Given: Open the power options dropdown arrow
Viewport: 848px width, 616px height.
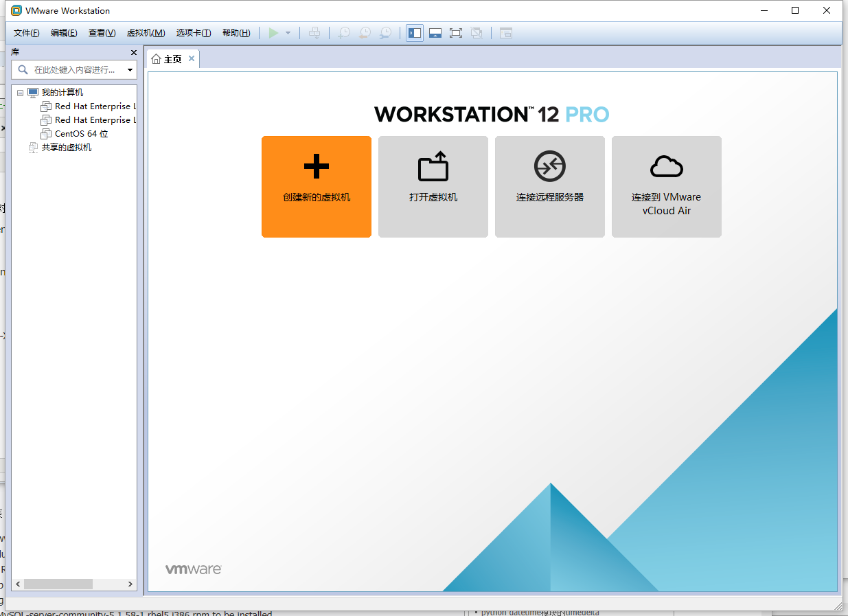Looking at the screenshot, I should click(288, 33).
